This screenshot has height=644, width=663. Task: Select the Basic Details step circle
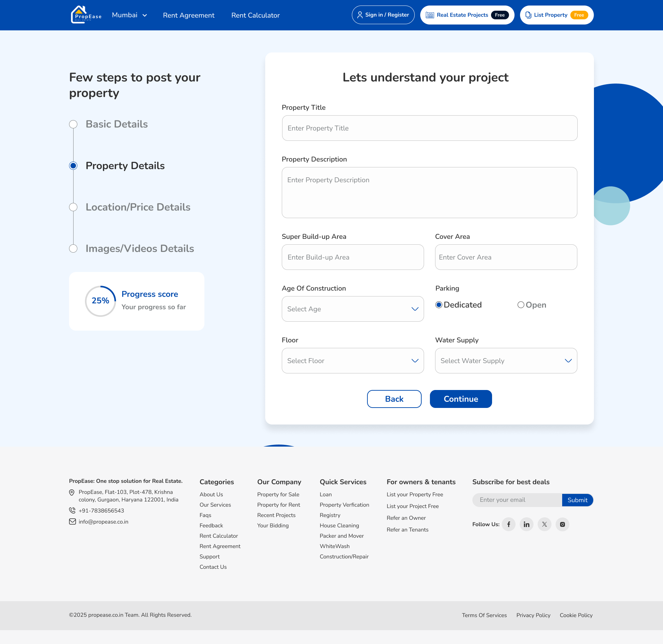73,124
